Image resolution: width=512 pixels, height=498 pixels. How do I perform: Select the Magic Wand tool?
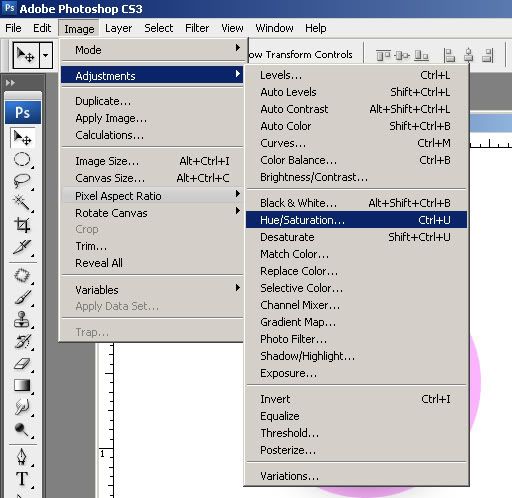[22, 203]
